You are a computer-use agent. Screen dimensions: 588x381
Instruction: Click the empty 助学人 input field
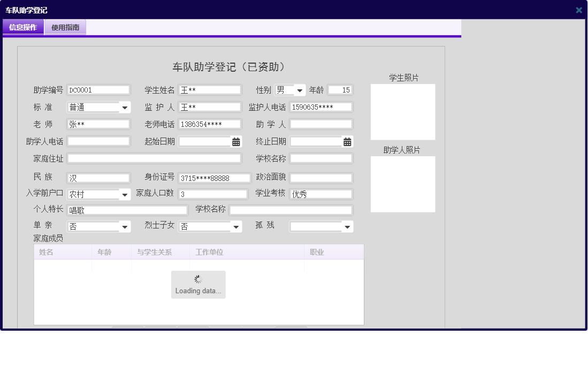click(321, 124)
